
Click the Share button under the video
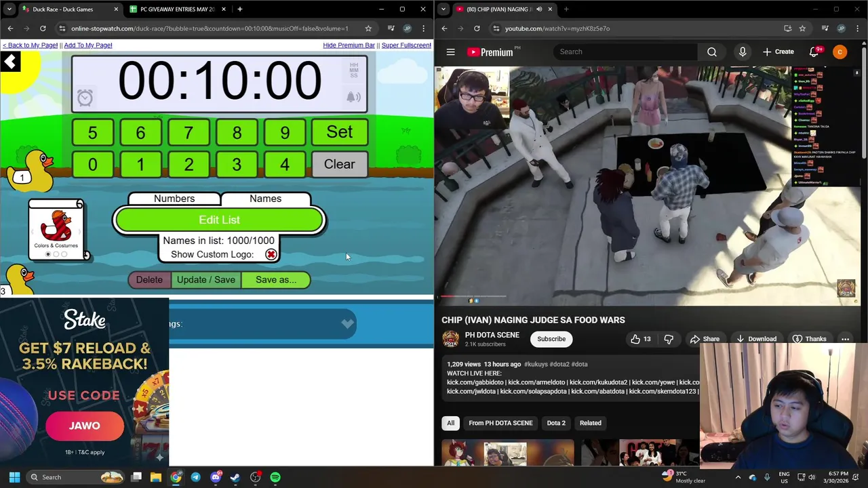705,339
